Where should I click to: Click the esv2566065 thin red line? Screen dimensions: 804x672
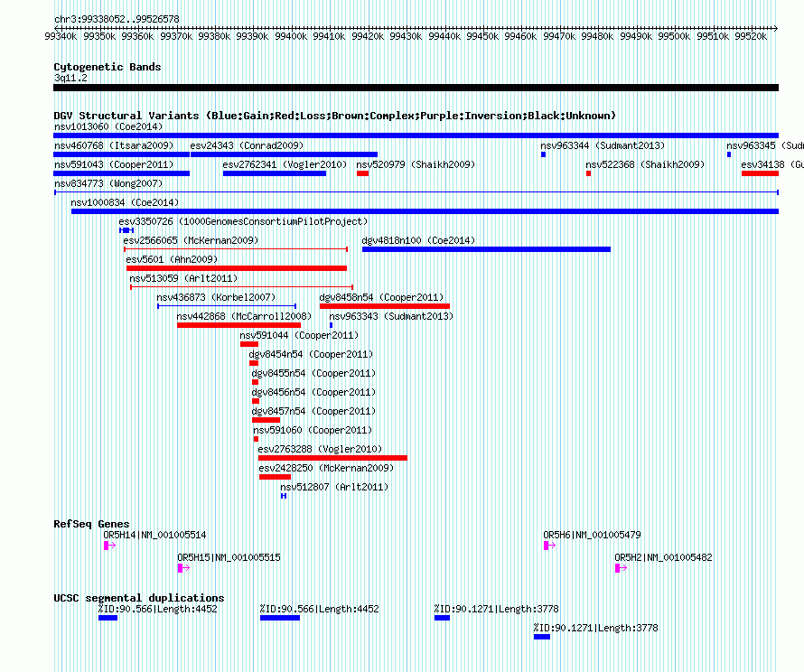pyautogui.click(x=236, y=249)
